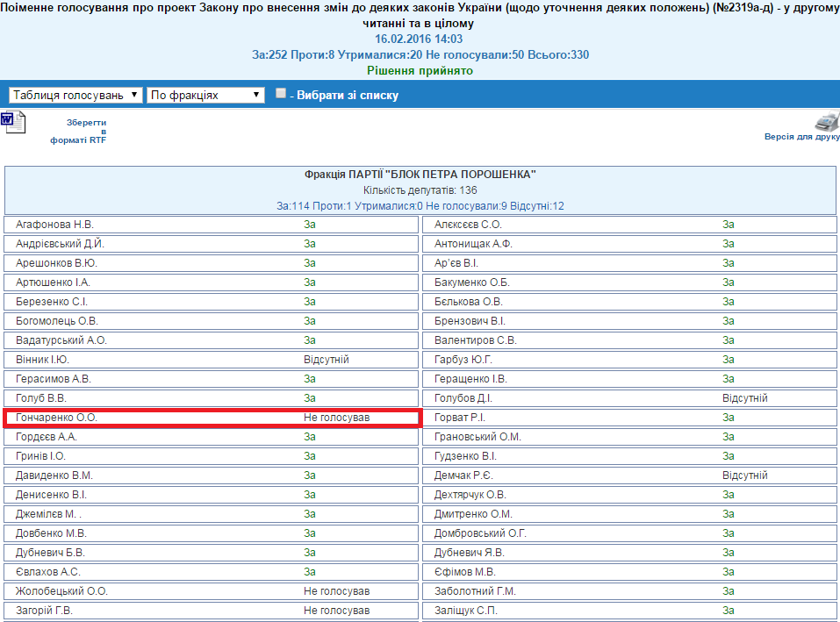
Task: Open the 'Таблиця голосувань' dropdown
Action: coord(75,95)
